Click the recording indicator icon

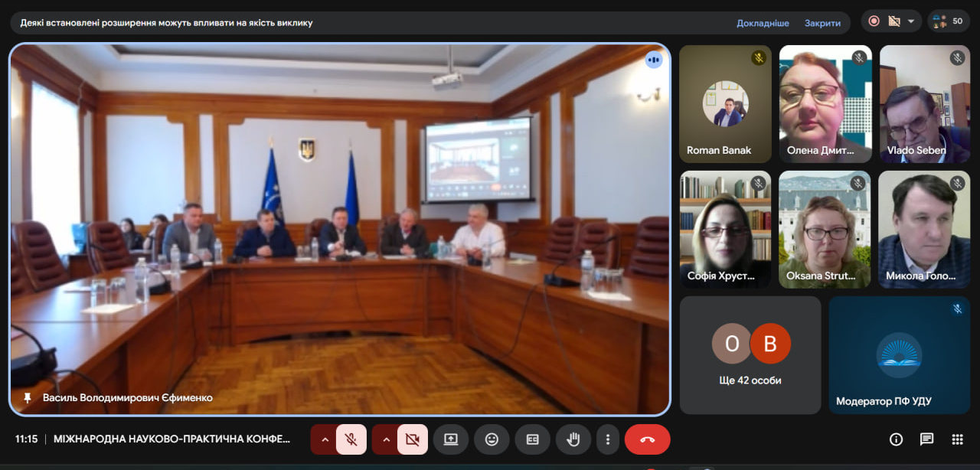874,21
